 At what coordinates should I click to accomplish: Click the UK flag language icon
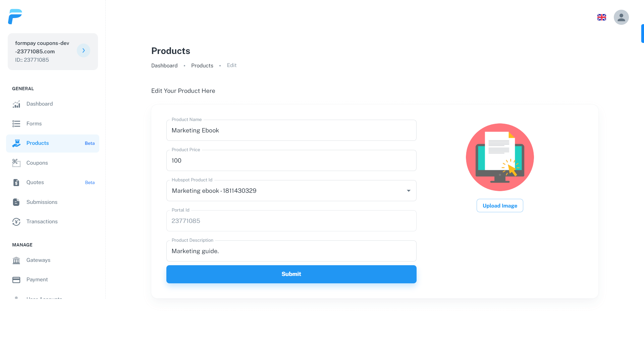(x=601, y=17)
